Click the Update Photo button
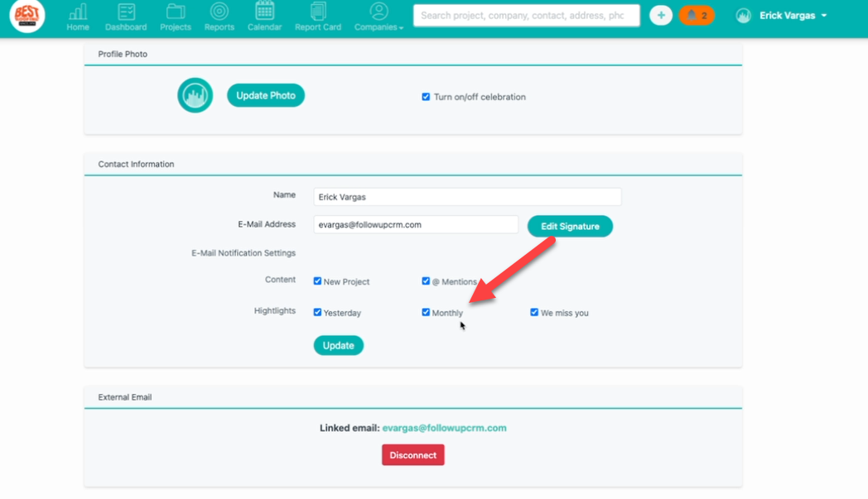Image resolution: width=868 pixels, height=499 pixels. [266, 95]
